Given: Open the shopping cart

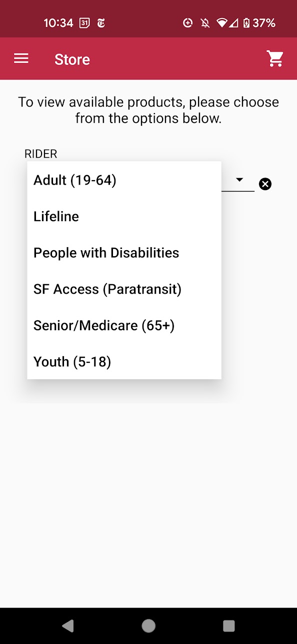Looking at the screenshot, I should coord(275,59).
